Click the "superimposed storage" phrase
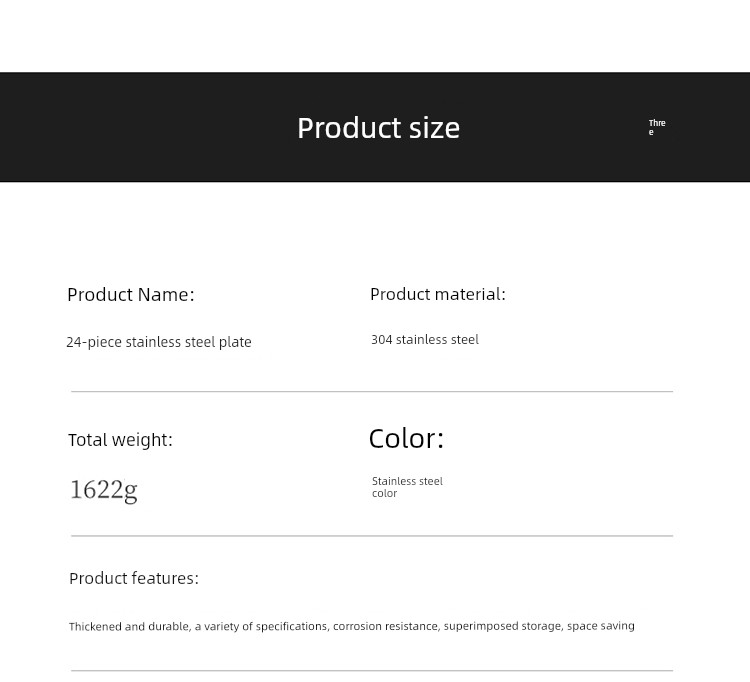The height and width of the screenshot is (682, 750). pyautogui.click(x=502, y=627)
